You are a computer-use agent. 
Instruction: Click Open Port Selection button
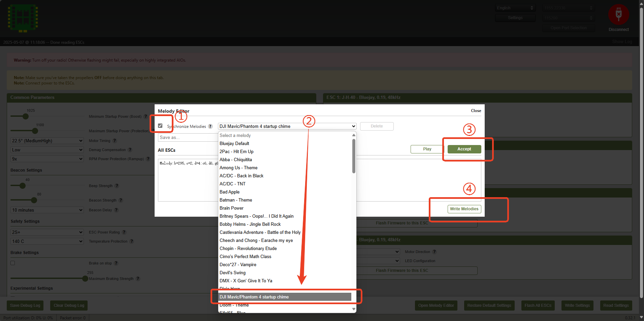tap(569, 28)
